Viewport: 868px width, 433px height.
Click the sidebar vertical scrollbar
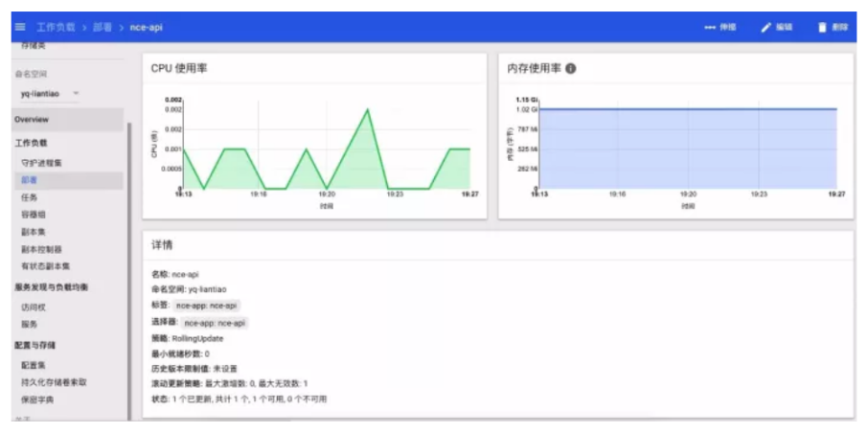tap(129, 271)
